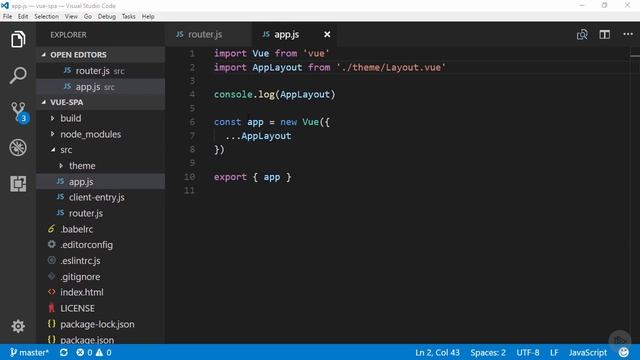Click the synchronize changes icon in status bar
The width and height of the screenshot is (640, 360).
[x=64, y=352]
